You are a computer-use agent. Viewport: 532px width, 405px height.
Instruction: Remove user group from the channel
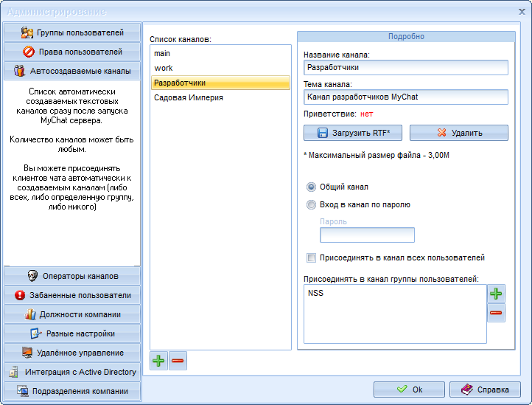click(x=496, y=313)
